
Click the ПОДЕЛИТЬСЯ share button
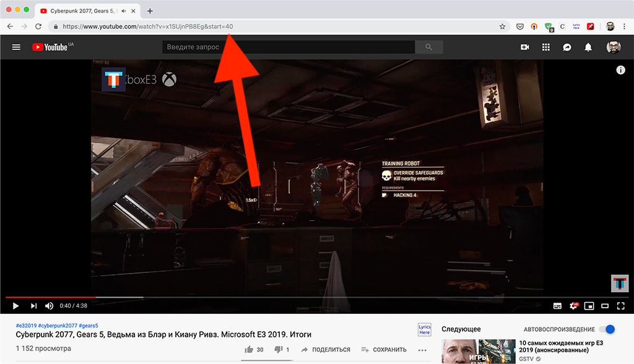click(326, 349)
